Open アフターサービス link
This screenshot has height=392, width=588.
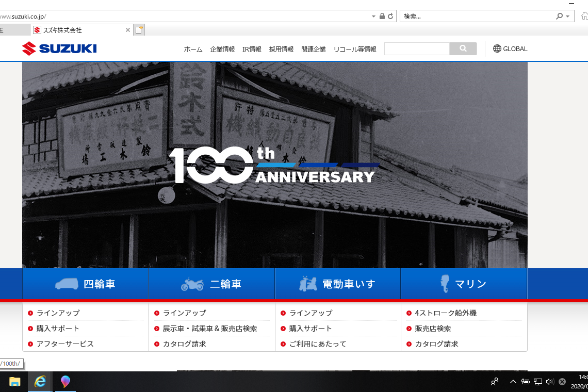coord(65,344)
